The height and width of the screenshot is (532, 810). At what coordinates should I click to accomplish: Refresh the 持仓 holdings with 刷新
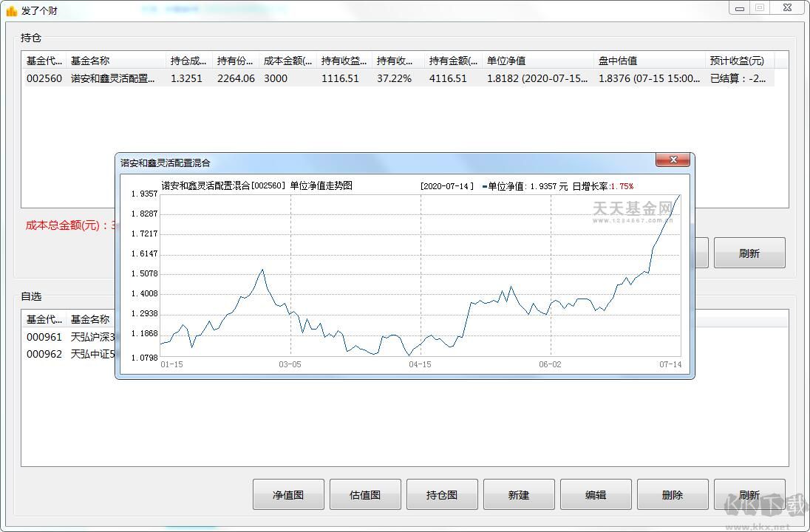point(749,253)
